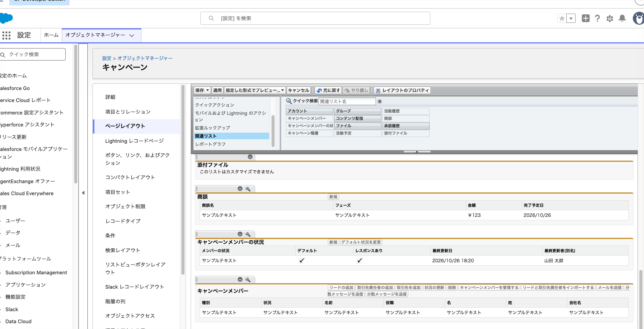Image resolution: width=644 pixels, height=329 pixels.
Task: Open the favorites list dropdown arrow
Action: click(571, 18)
